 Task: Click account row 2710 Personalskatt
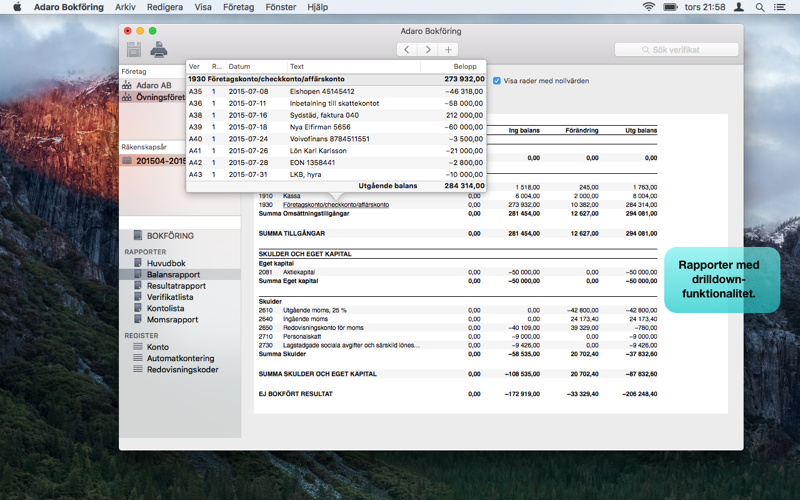(458, 337)
